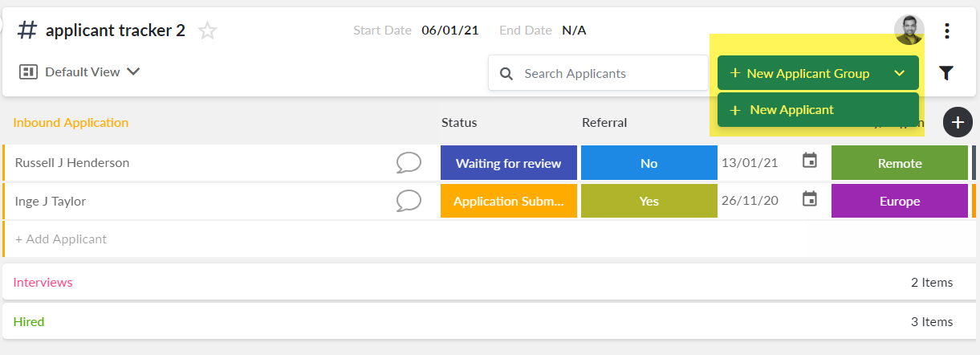
Task: Click the search magnifier icon
Action: (506, 73)
